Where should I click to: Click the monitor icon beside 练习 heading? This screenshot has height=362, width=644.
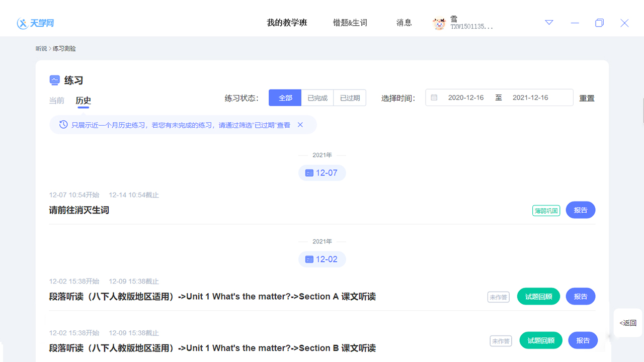(55, 80)
